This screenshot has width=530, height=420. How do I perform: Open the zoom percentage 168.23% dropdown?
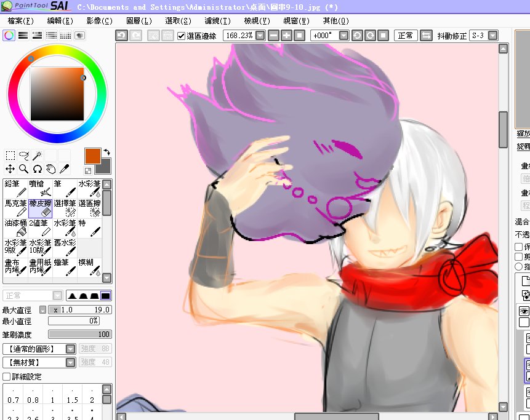click(260, 36)
